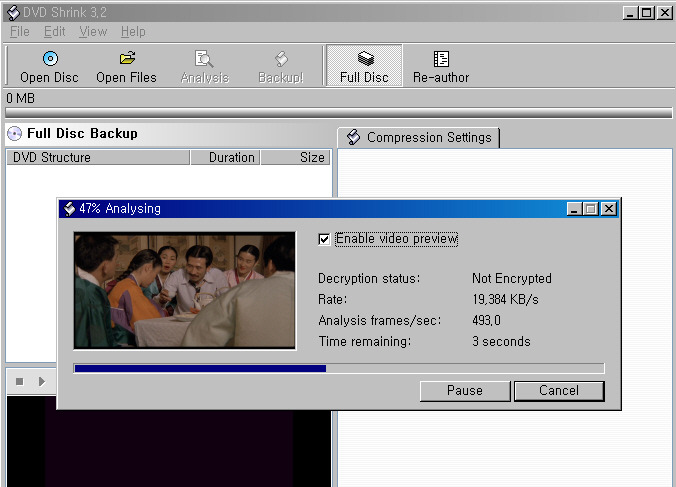Click the Open Files folder icon
This screenshot has width=676, height=487.
tap(127, 58)
